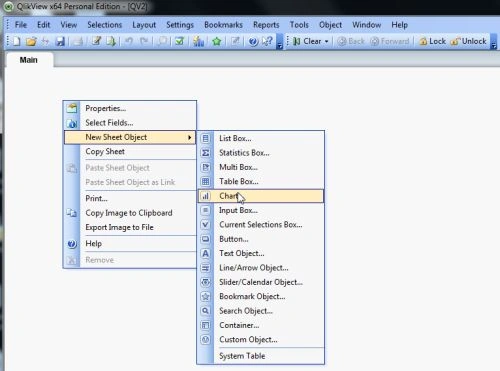Open the Edit menu
This screenshot has height=371, width=500.
pyautogui.click(x=43, y=25)
